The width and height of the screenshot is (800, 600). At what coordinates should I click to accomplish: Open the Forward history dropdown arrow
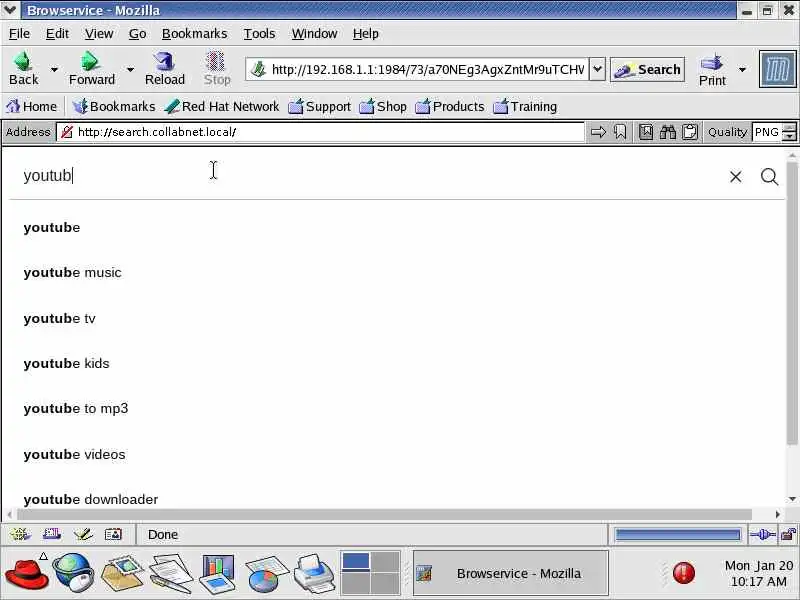[130, 69]
